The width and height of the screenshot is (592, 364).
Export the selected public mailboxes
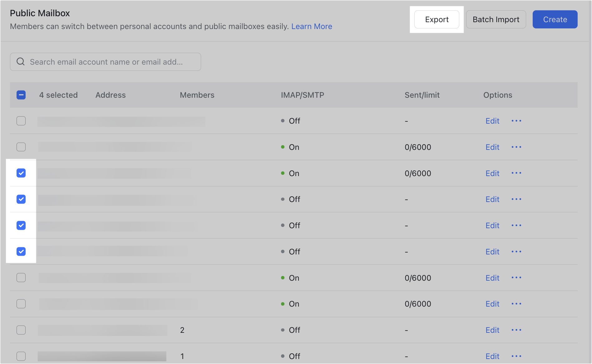(x=437, y=19)
